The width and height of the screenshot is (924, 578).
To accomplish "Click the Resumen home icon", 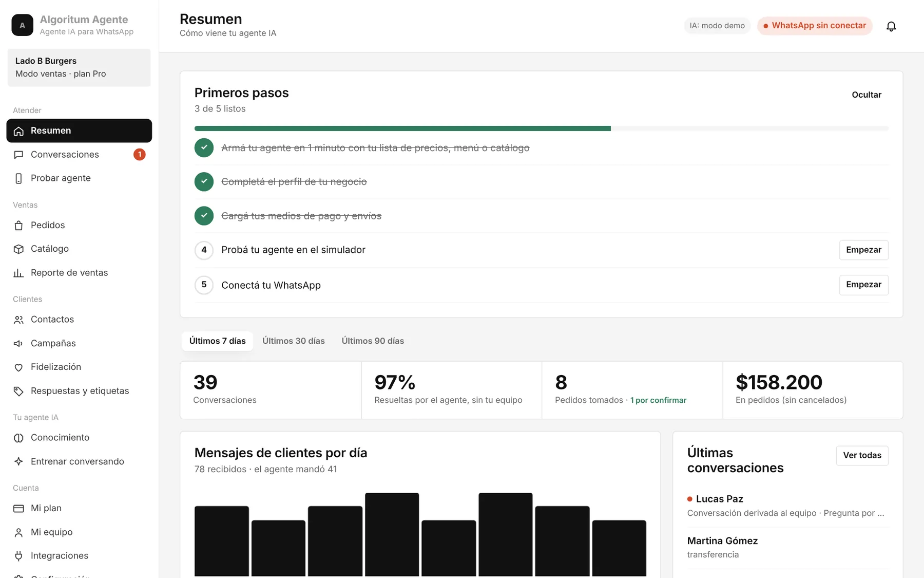I will (18, 131).
